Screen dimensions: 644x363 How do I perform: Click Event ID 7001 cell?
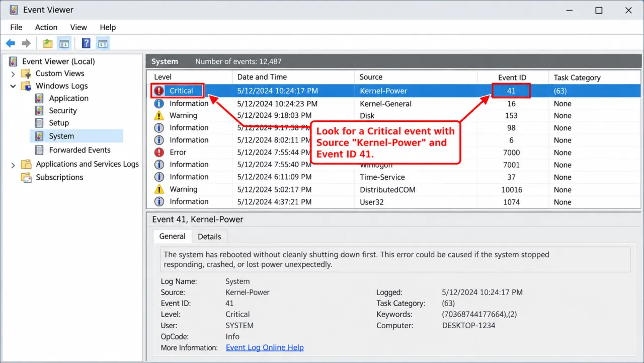511,165
